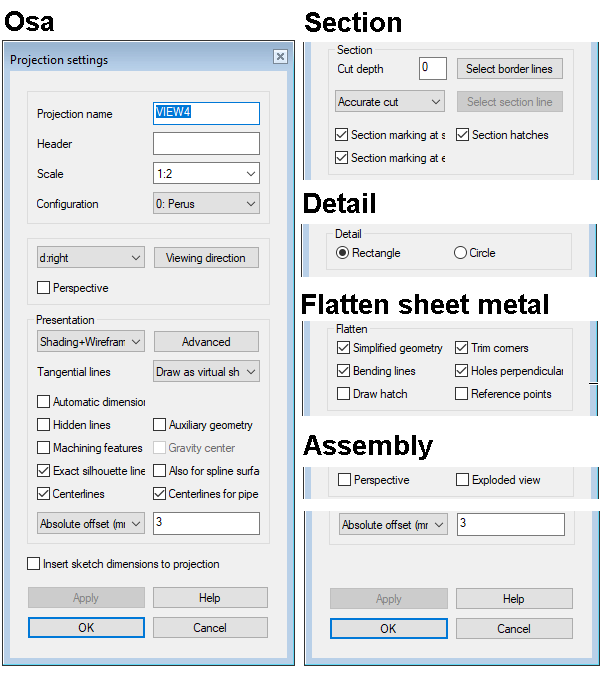This screenshot has width=600, height=700.
Task: Click the Select border lines button
Action: [x=510, y=69]
